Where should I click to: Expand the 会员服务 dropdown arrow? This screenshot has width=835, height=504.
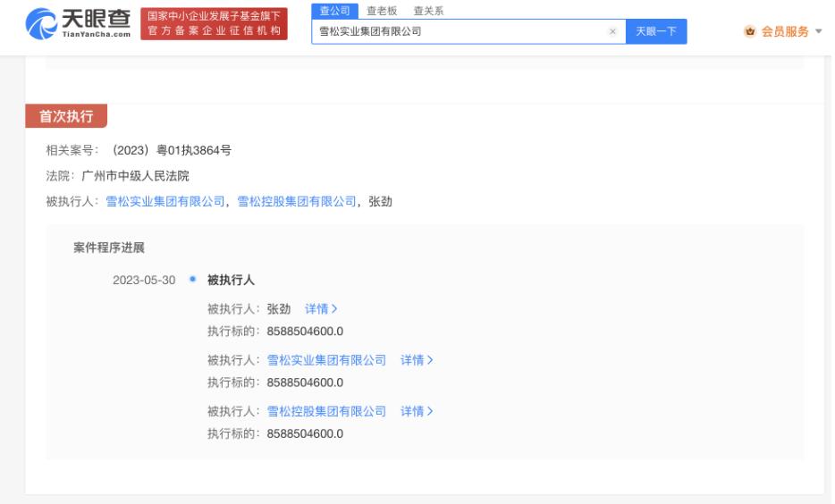pos(818,31)
